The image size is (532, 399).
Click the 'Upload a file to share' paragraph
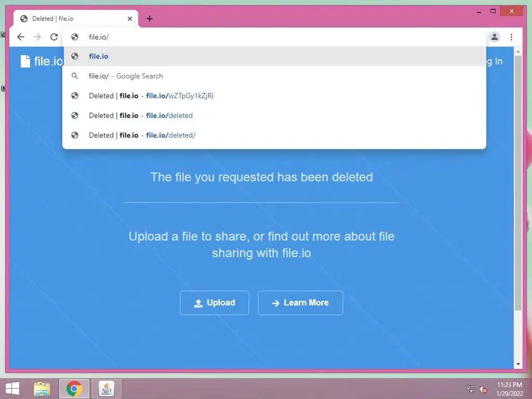[262, 245]
